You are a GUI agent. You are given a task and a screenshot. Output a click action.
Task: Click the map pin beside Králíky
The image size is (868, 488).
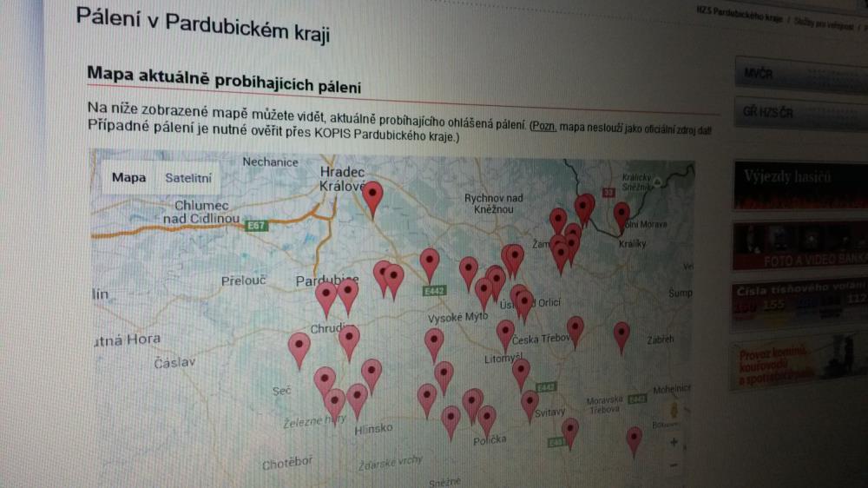621,216
